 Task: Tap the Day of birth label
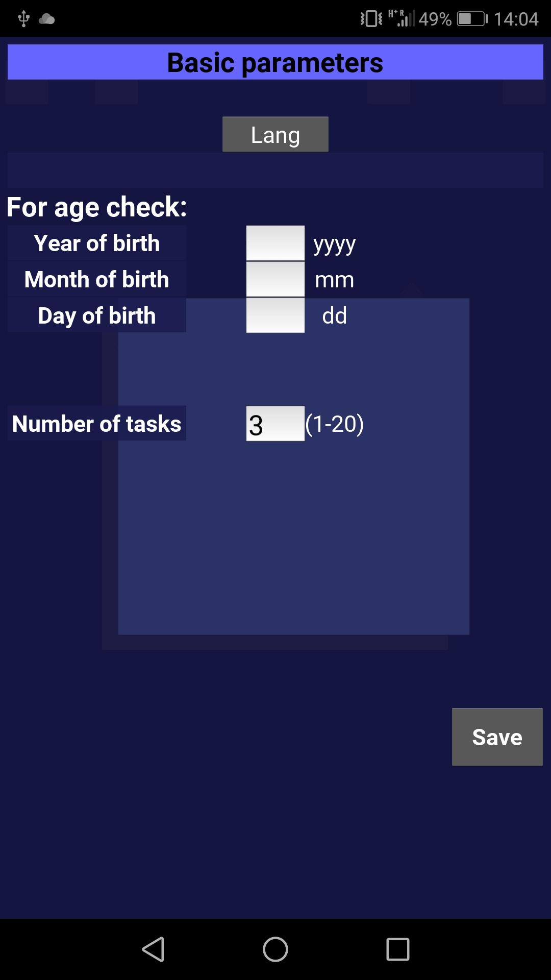pyautogui.click(x=97, y=316)
